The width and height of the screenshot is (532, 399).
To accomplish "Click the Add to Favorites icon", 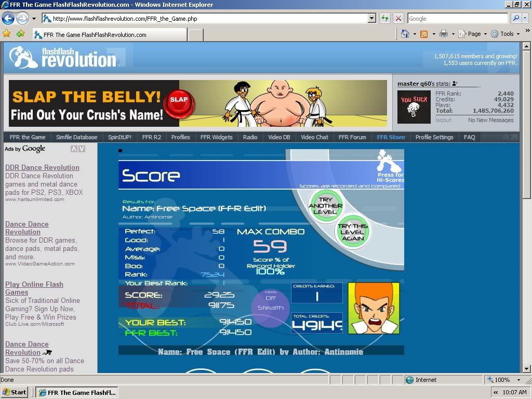I will [x=20, y=33].
